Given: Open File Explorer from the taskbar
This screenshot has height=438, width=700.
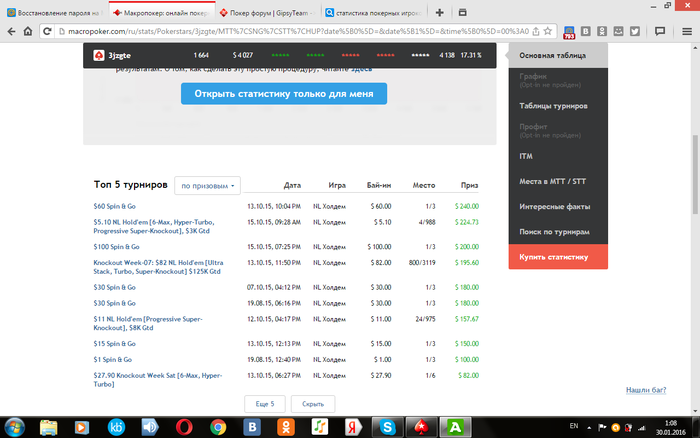Looking at the screenshot, I should [48, 427].
